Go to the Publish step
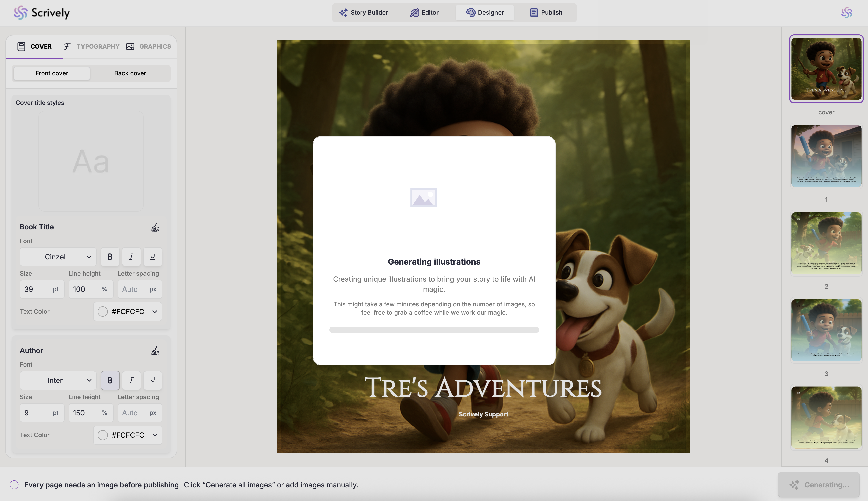 (546, 13)
